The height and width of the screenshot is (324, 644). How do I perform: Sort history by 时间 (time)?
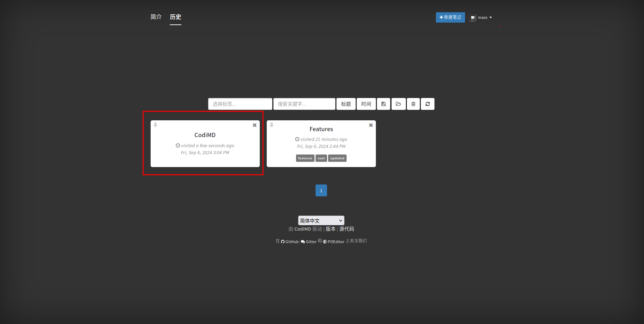click(366, 104)
